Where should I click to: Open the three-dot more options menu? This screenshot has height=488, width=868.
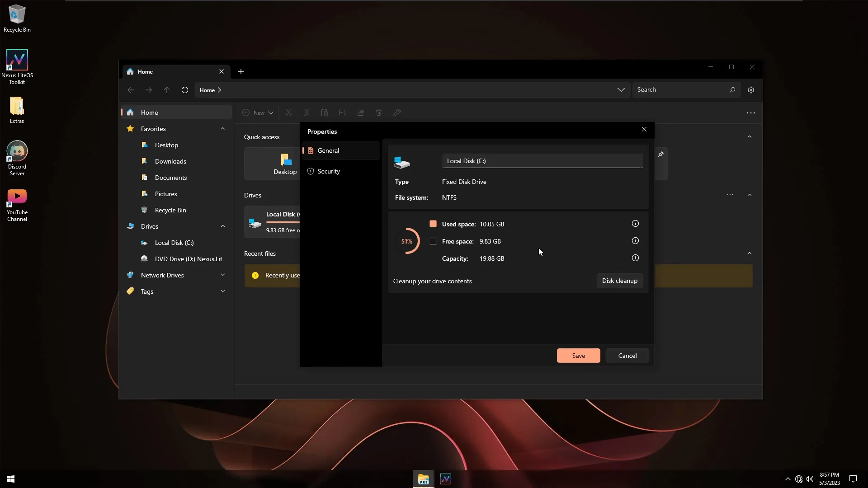click(751, 113)
